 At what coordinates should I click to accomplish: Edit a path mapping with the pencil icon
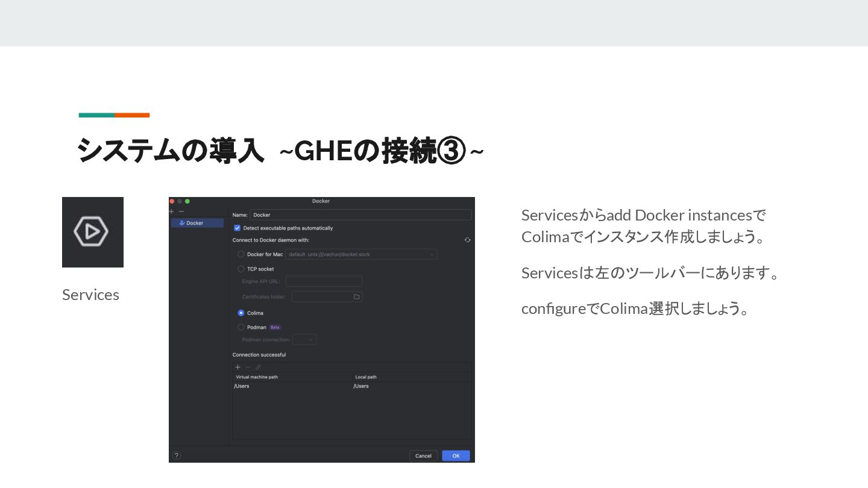point(257,367)
